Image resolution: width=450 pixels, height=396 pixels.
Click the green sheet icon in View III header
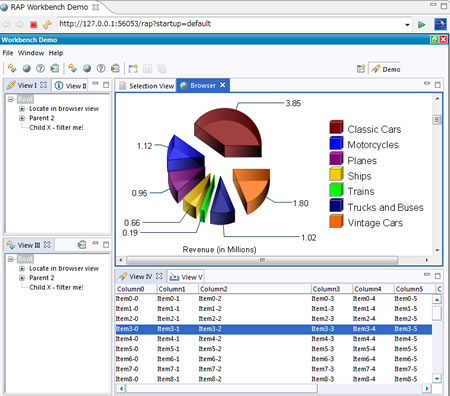coord(82,245)
